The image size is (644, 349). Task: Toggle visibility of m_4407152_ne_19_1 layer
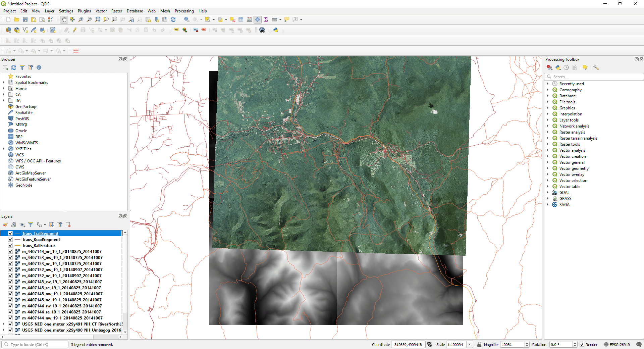10,276
